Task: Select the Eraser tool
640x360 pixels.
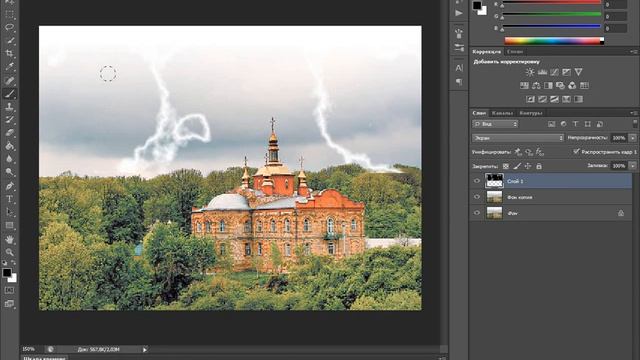Action: click(9, 133)
